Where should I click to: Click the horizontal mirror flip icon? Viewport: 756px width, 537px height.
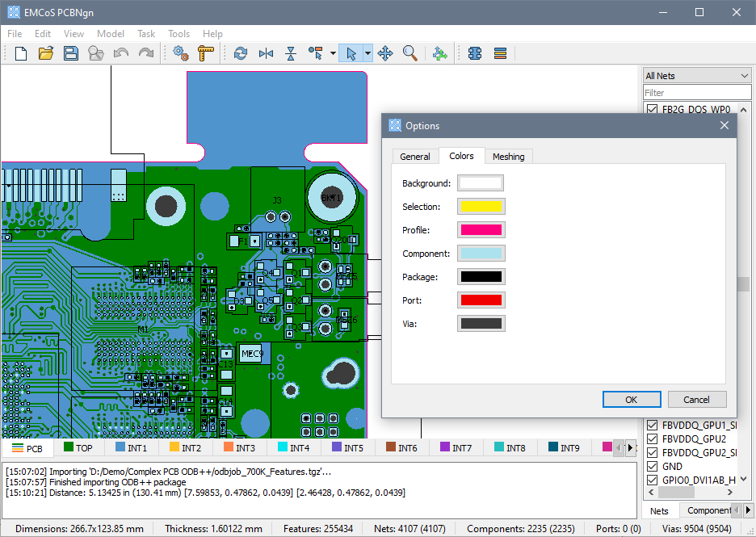pos(266,53)
